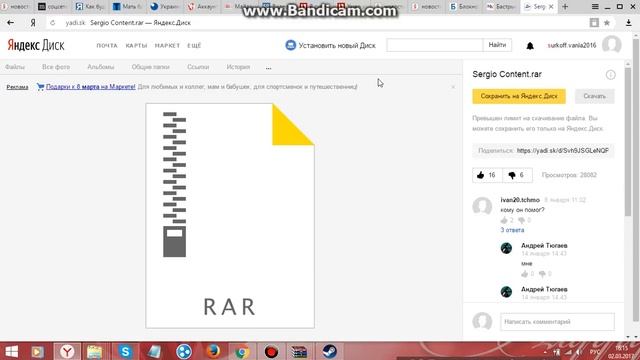
Task: Switch to the Украи browser tab
Action: pyautogui.click(x=164, y=7)
